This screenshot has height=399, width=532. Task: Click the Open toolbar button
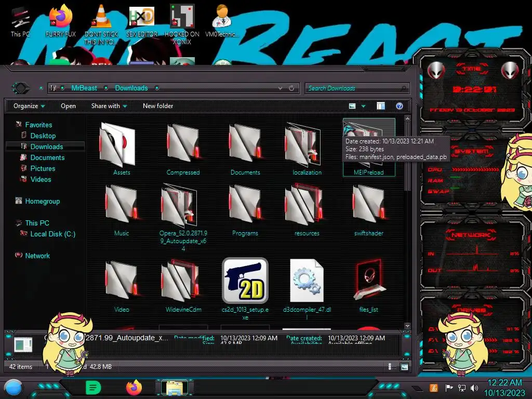click(68, 106)
